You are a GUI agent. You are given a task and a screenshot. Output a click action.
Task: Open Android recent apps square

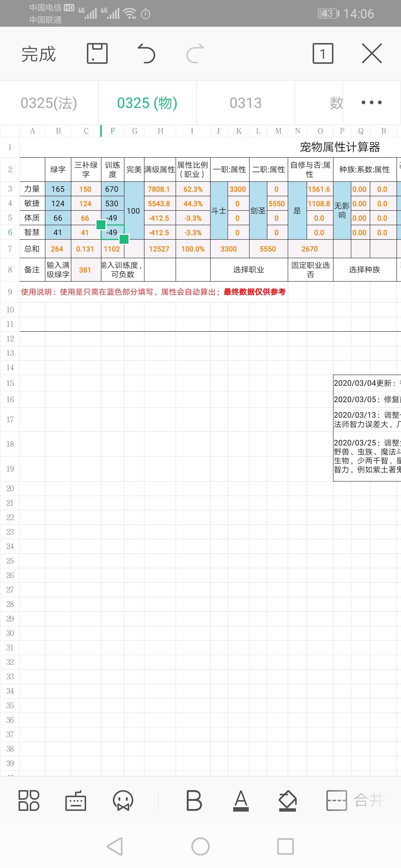click(x=286, y=846)
